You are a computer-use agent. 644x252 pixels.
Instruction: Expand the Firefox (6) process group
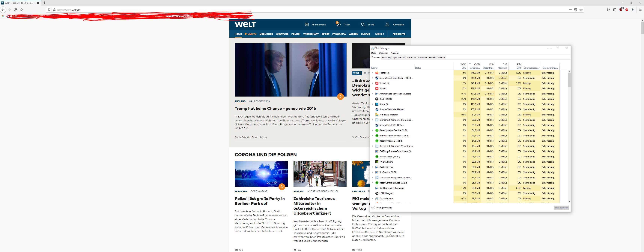click(x=372, y=73)
